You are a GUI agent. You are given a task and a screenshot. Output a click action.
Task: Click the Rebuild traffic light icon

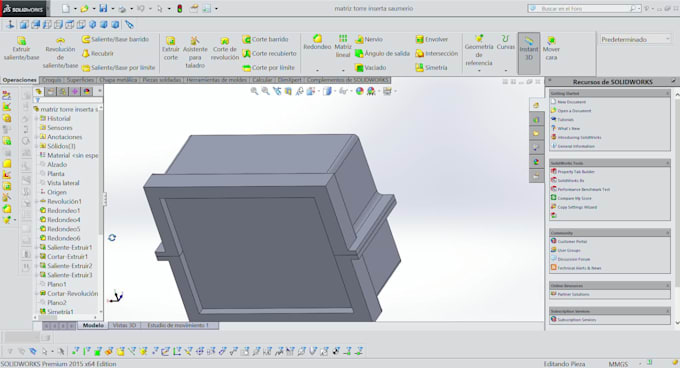click(x=180, y=9)
